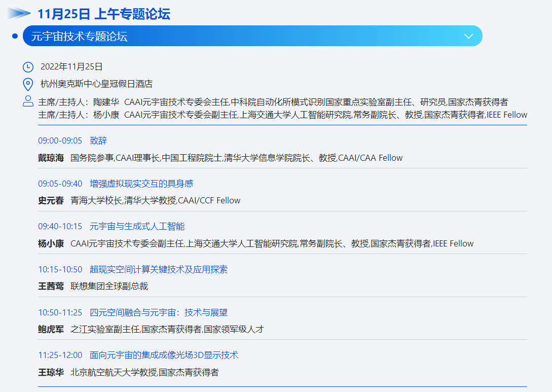Click the venue text 杭州奥克斯中心皇冠假日酒店

[x=96, y=84]
